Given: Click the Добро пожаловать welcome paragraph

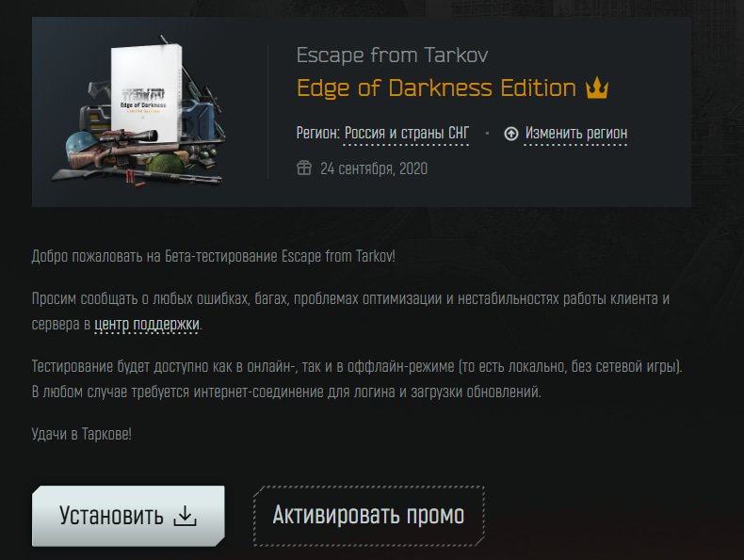Looking at the screenshot, I should point(213,257).
